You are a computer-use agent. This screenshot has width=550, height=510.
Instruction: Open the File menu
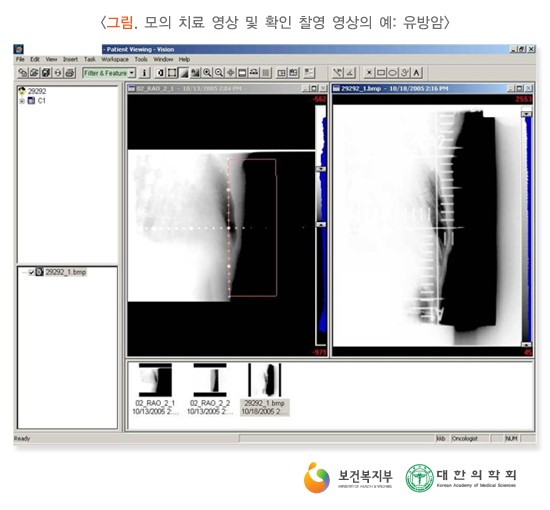[20, 59]
